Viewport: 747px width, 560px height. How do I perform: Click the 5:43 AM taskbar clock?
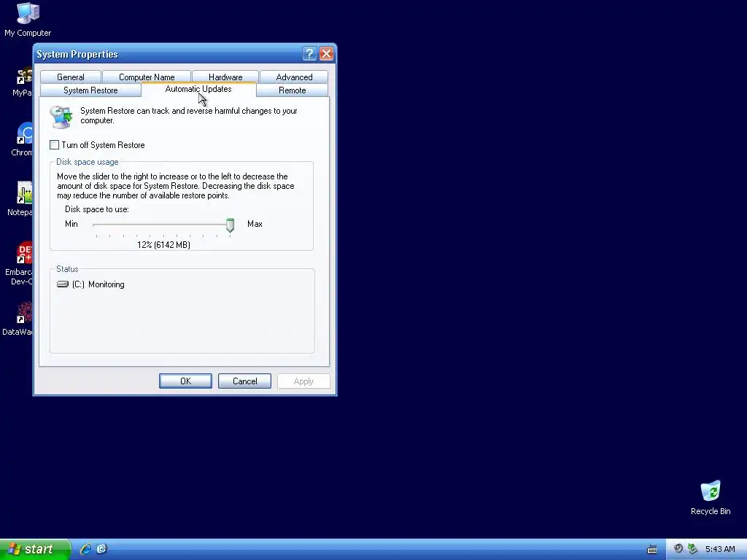[720, 549]
